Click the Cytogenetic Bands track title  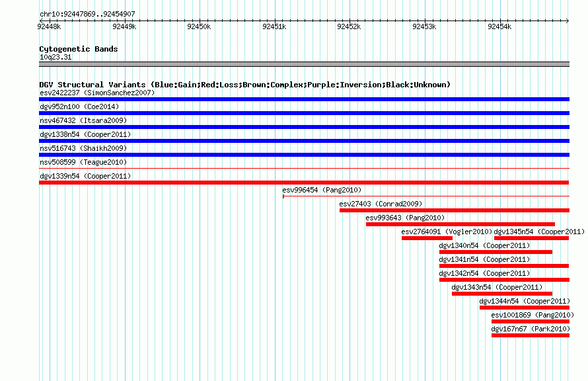79,49
